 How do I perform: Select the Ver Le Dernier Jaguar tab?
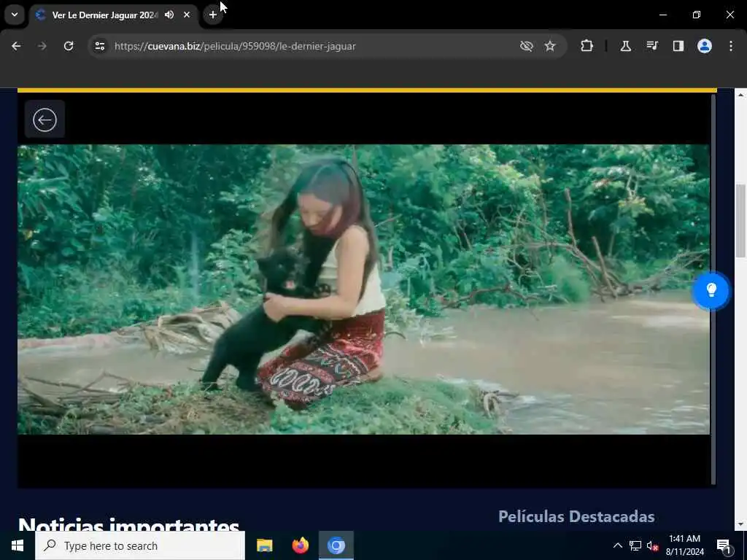(104, 15)
